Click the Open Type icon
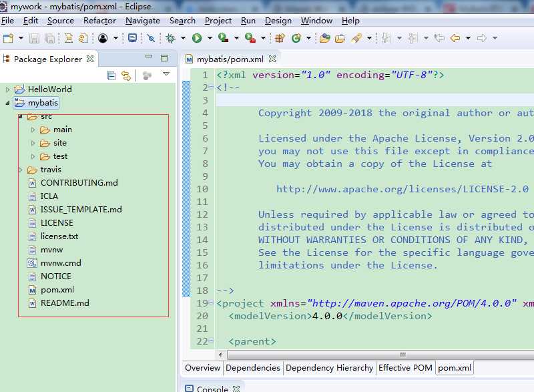534x392 pixels. [325, 38]
